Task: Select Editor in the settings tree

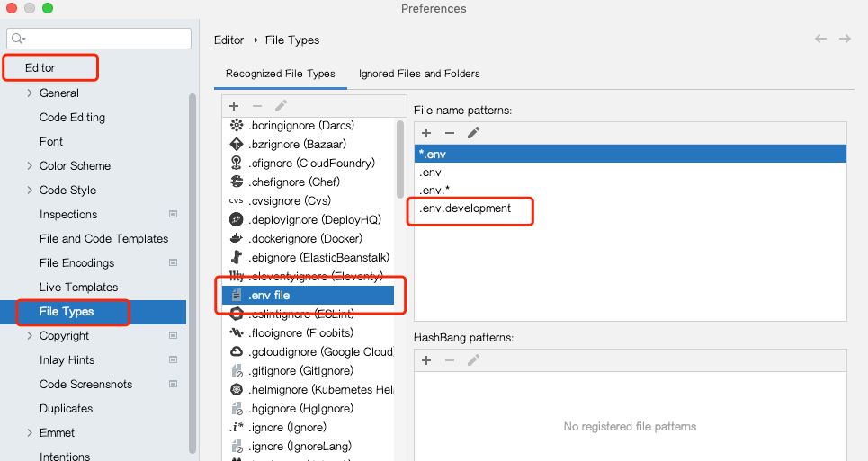Action: point(40,68)
